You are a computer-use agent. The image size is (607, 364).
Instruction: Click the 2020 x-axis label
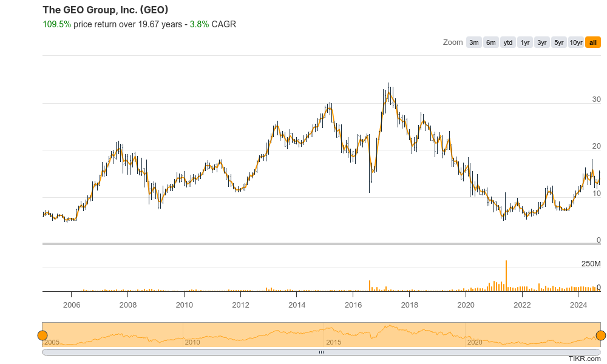[466, 305]
